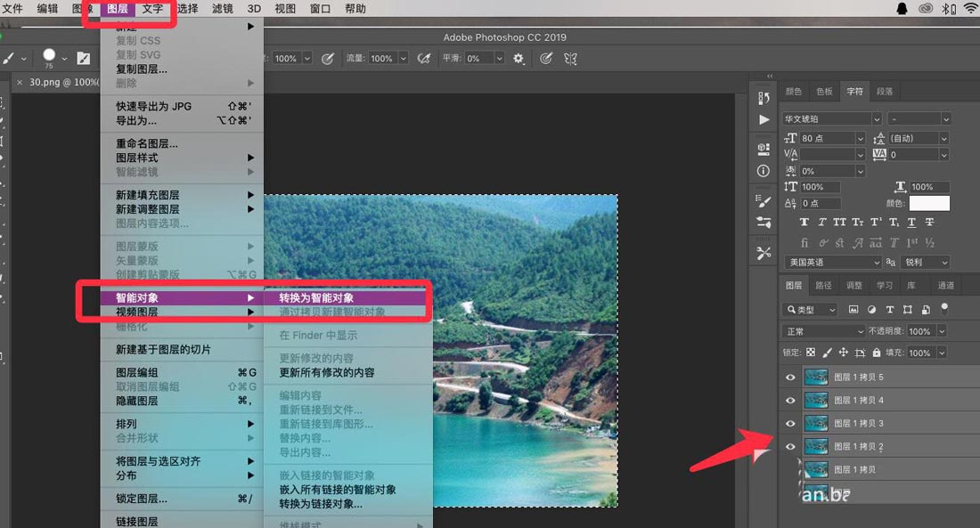
Task: Switch to the 通道 panel tab
Action: pos(947,285)
